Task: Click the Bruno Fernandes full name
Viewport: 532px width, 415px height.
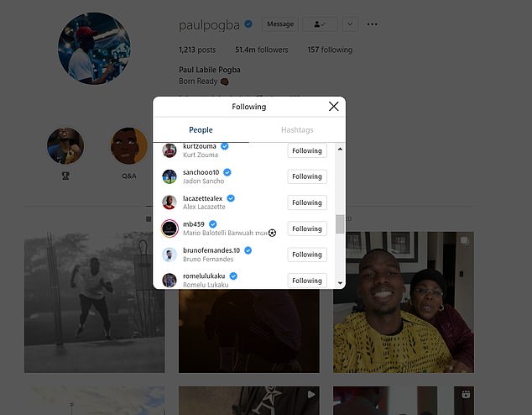Action: tap(208, 259)
